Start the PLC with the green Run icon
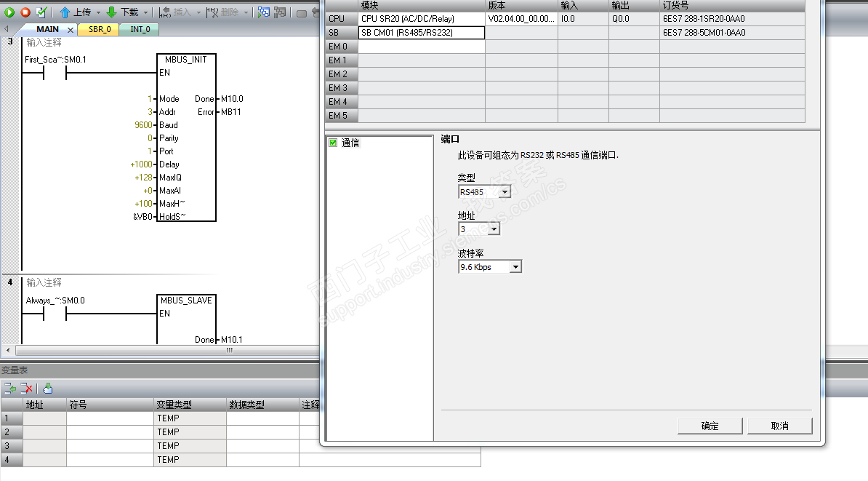 [9, 12]
